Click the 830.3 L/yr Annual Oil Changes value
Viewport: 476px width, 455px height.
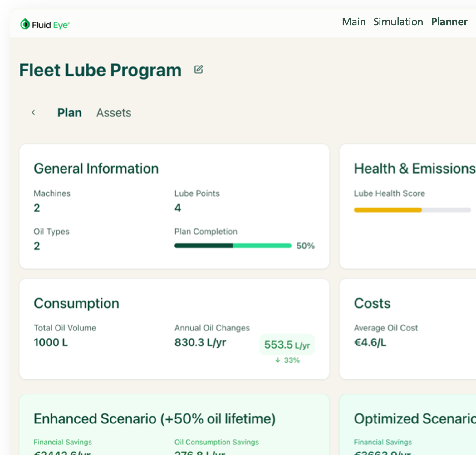coord(200,343)
